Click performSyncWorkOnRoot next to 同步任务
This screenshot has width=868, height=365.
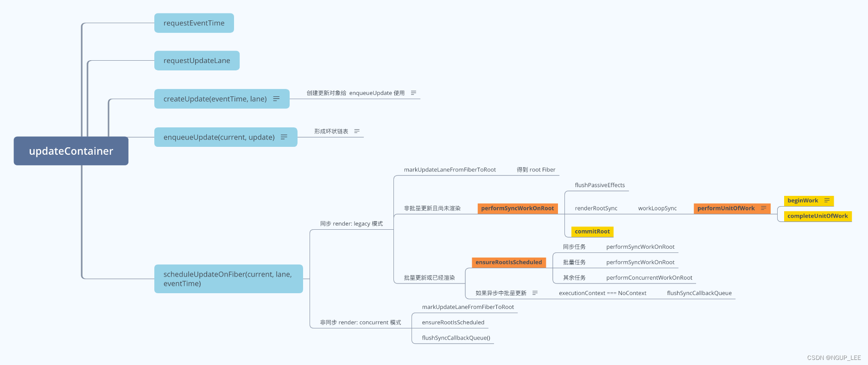(640, 247)
